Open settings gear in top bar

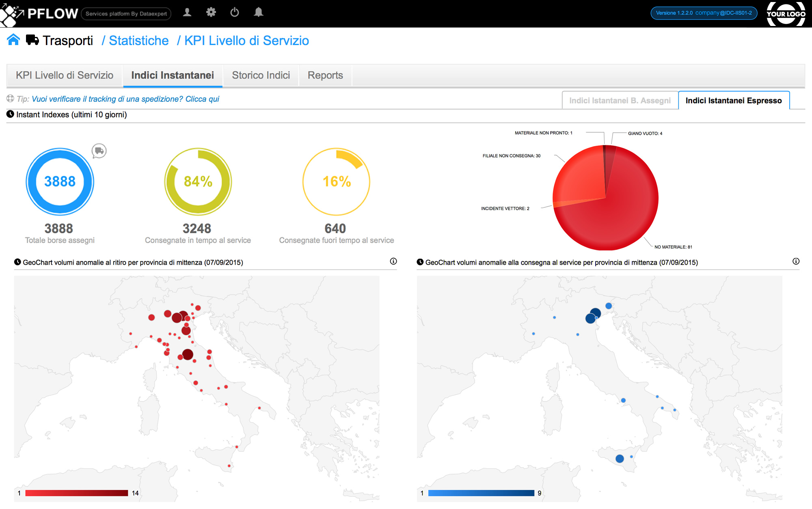click(211, 13)
